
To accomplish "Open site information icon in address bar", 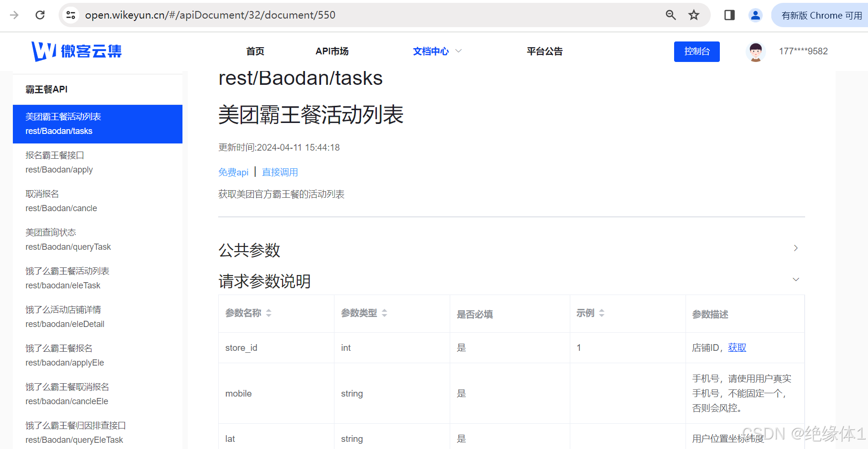I will (71, 15).
